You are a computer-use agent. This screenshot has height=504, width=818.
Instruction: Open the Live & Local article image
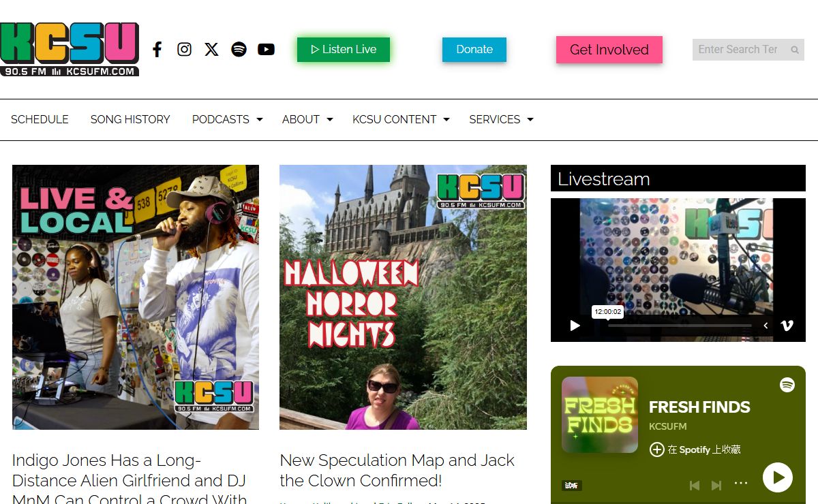136,297
